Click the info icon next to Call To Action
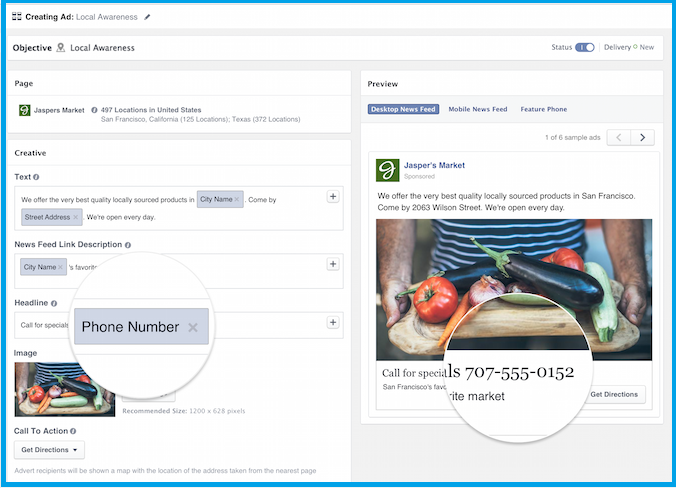The height and width of the screenshot is (488, 676). point(75,431)
